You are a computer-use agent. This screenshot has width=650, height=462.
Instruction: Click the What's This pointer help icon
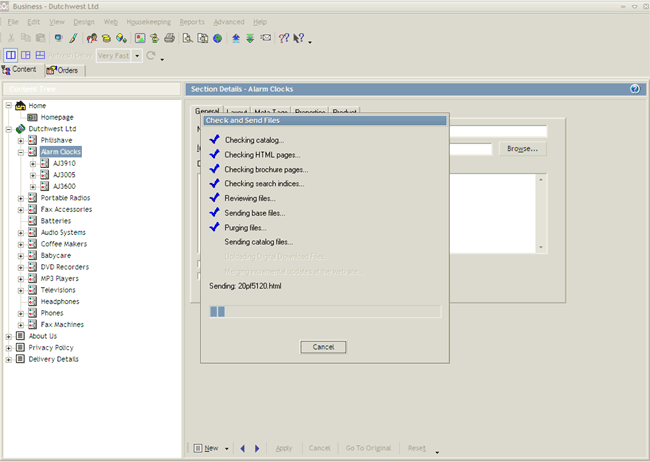[x=298, y=38]
